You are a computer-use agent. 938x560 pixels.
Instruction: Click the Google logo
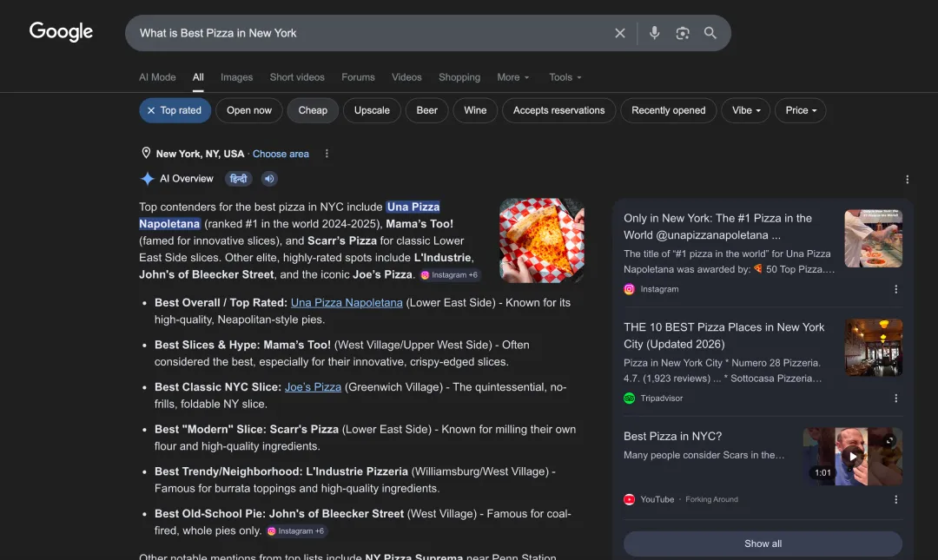[x=61, y=31]
